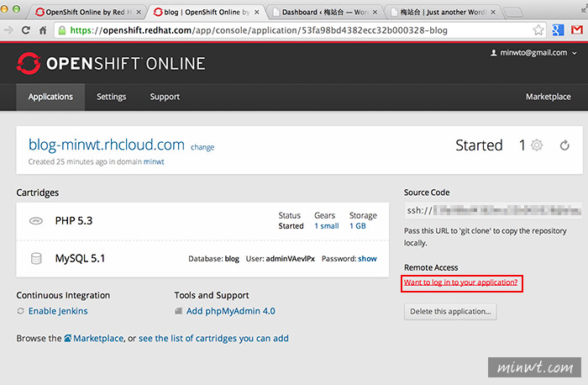Go to Marketplace in the navigation bar
The height and width of the screenshot is (385, 588).
pos(548,97)
